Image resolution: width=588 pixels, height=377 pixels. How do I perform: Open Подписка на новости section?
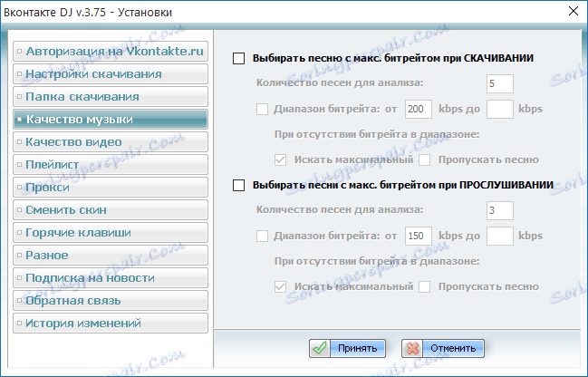point(111,277)
